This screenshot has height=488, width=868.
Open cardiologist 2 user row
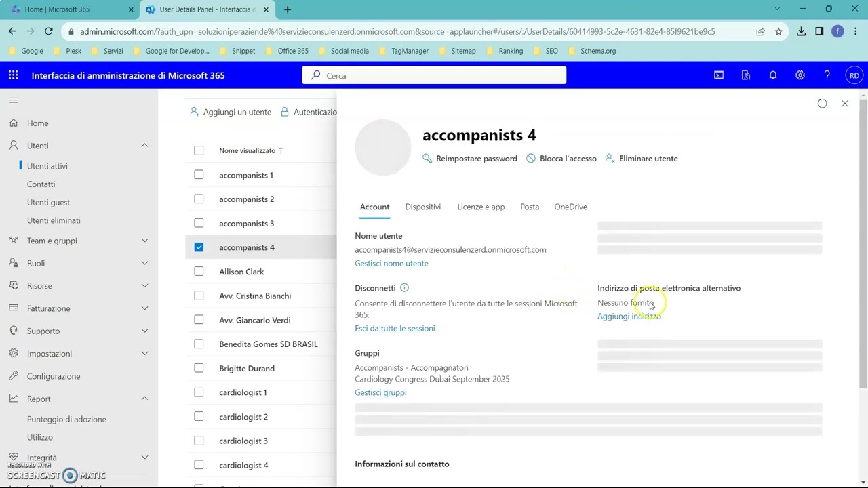pos(260,417)
